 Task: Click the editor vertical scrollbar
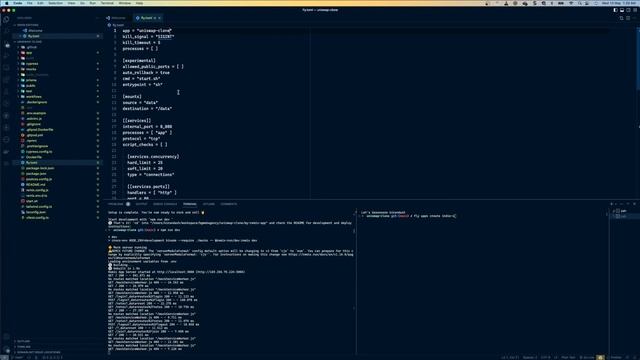[638, 59]
